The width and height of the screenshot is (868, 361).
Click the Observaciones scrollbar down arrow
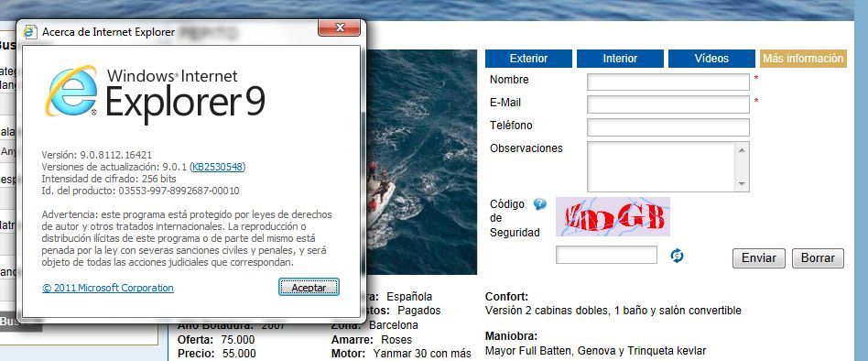(743, 184)
